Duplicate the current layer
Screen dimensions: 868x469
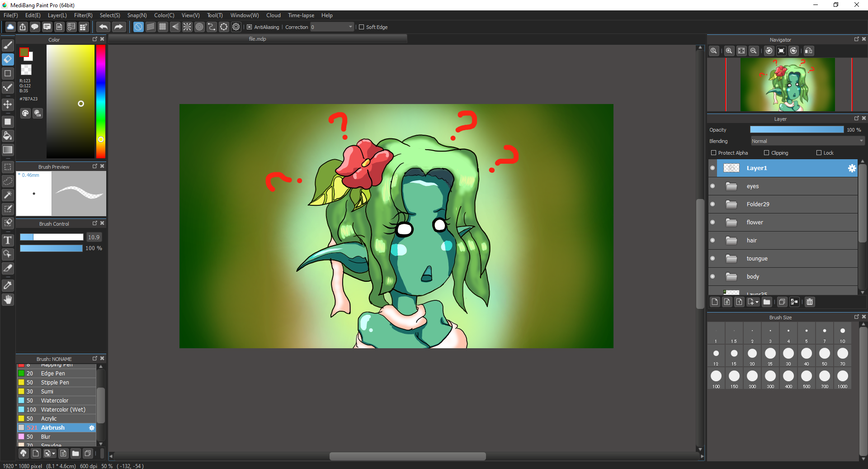point(782,302)
